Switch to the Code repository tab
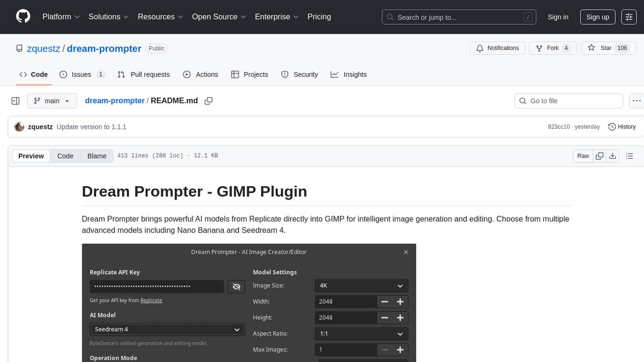This screenshot has height=362, width=644. 34,74
